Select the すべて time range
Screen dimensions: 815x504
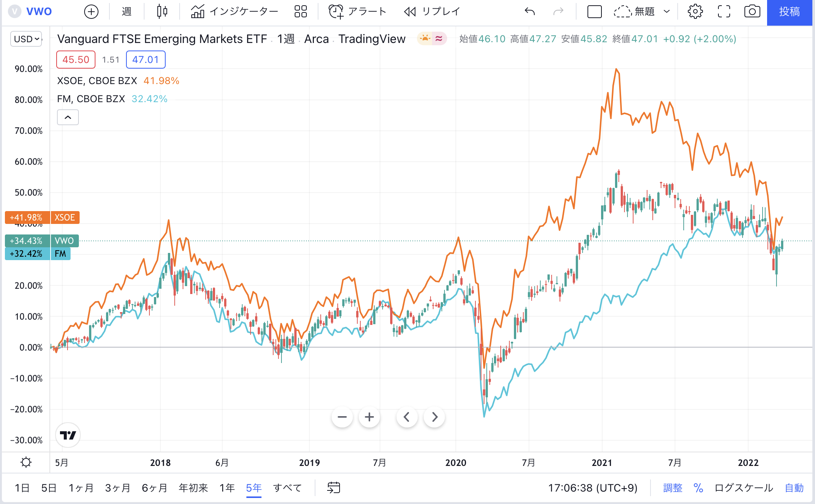point(288,488)
